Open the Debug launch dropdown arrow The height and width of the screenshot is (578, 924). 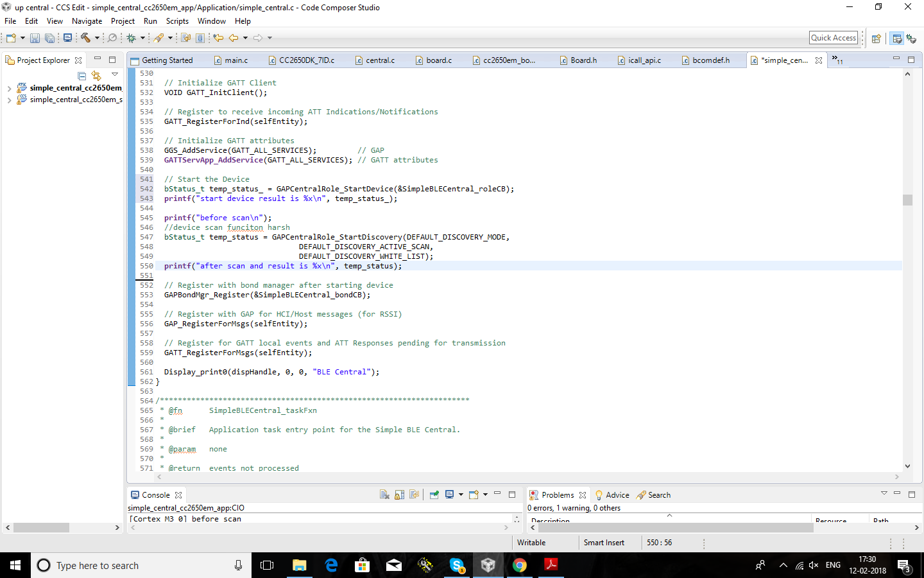tap(142, 38)
